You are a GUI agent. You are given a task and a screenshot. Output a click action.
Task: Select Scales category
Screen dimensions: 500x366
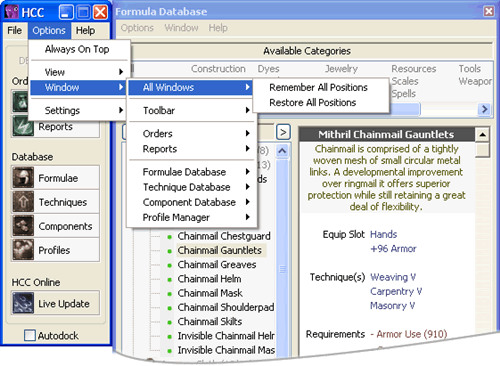(x=405, y=81)
